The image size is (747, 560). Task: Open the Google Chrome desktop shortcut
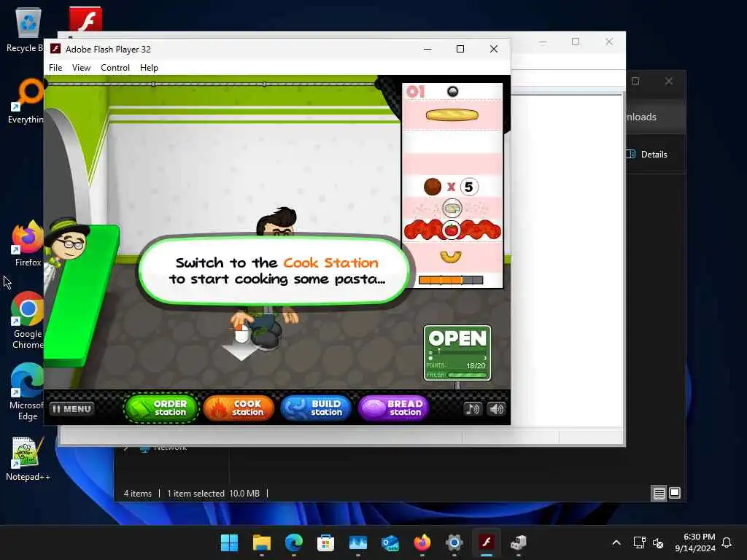(28, 320)
